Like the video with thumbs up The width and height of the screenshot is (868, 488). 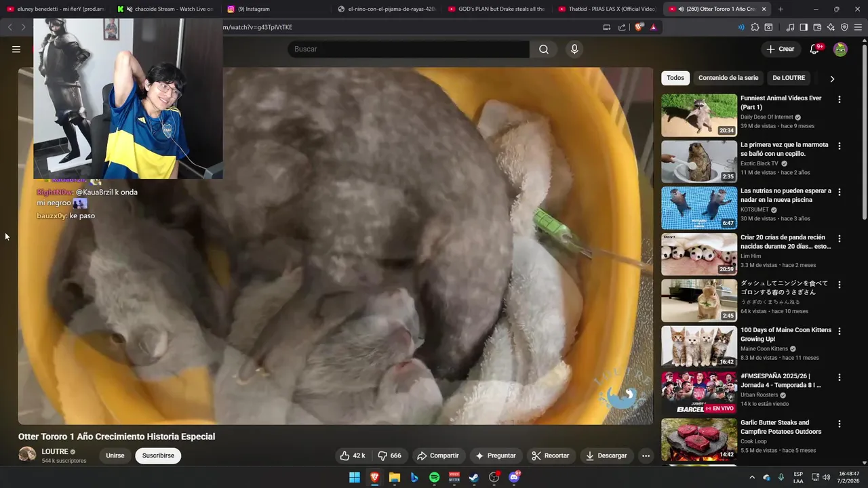tap(353, 455)
